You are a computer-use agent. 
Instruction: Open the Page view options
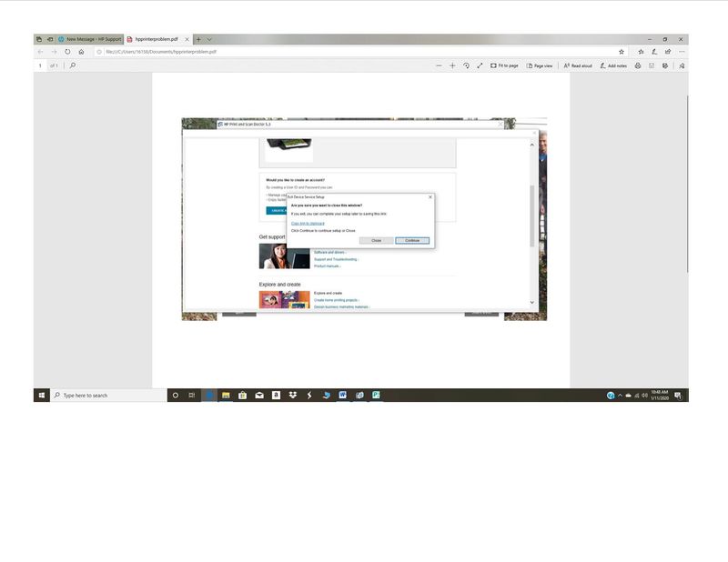click(x=540, y=65)
